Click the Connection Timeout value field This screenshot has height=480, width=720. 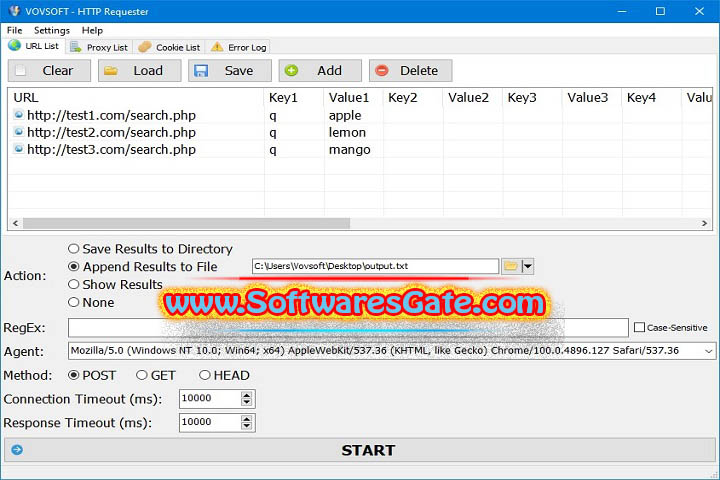pyautogui.click(x=210, y=398)
